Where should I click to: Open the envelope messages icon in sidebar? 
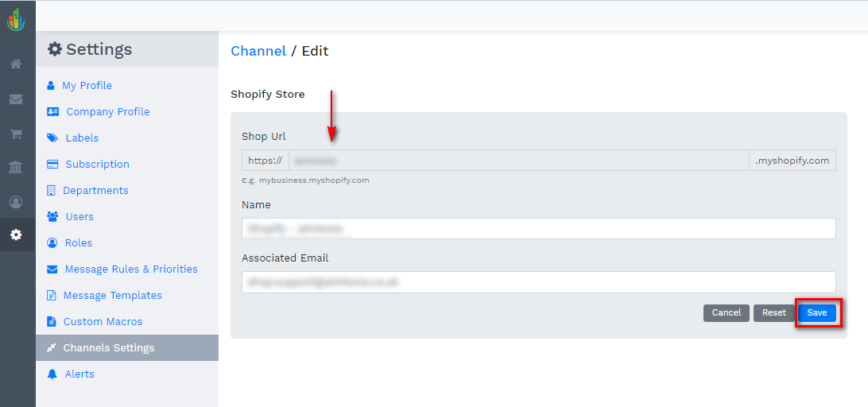(x=16, y=99)
